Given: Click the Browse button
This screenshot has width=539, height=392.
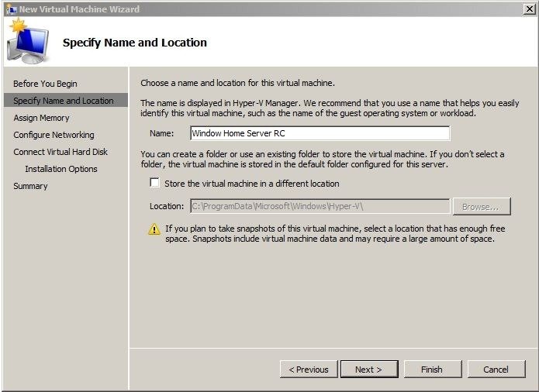Looking at the screenshot, I should tap(482, 207).
